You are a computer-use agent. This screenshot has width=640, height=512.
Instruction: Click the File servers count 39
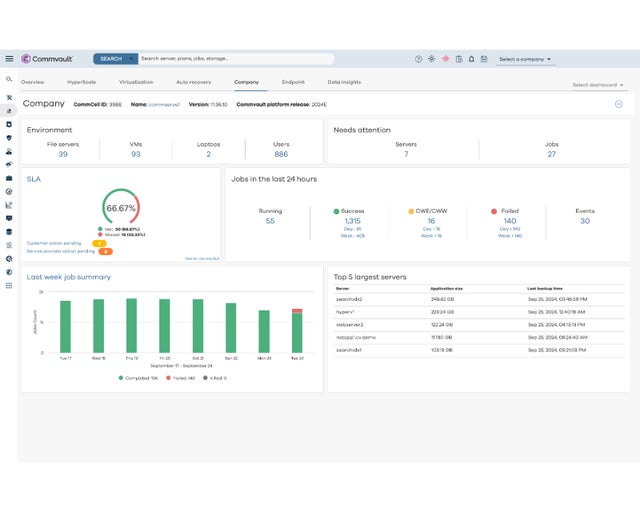coord(63,154)
